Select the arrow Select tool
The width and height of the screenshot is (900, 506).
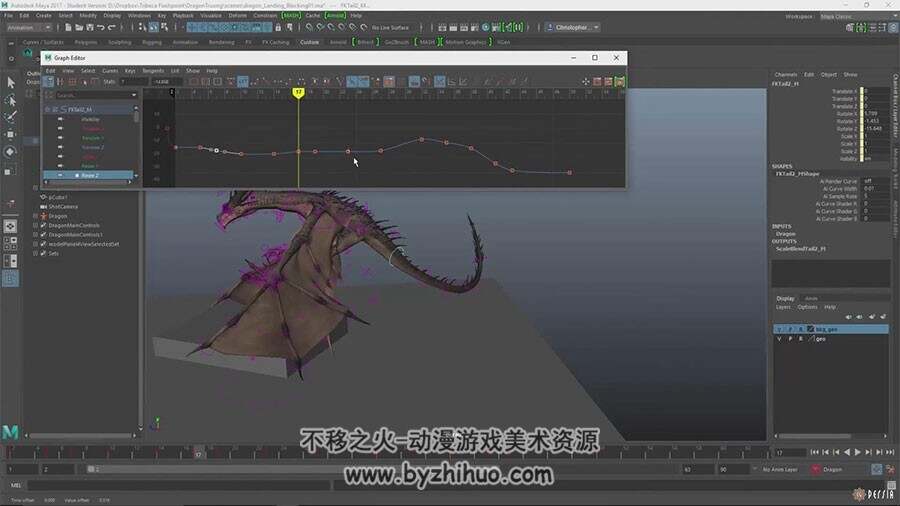10,82
